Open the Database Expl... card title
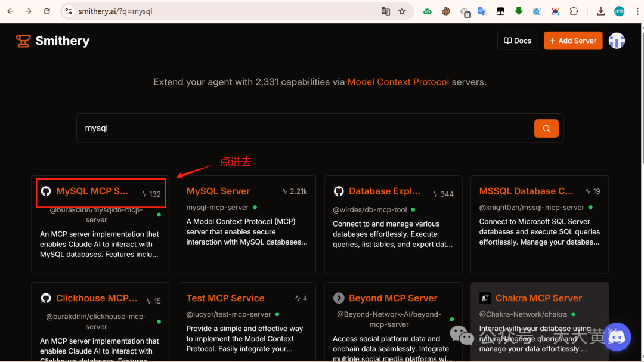This screenshot has width=644, height=362. (385, 191)
